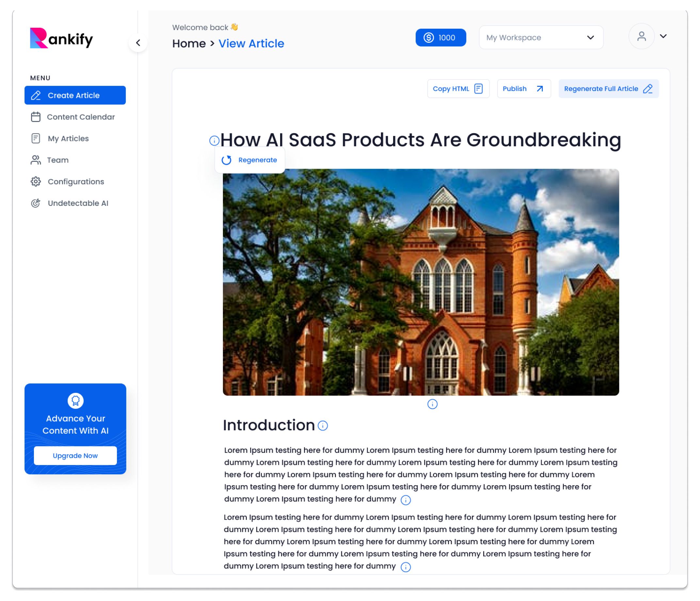Open the Configurations gear icon
The width and height of the screenshot is (700, 601).
[36, 182]
